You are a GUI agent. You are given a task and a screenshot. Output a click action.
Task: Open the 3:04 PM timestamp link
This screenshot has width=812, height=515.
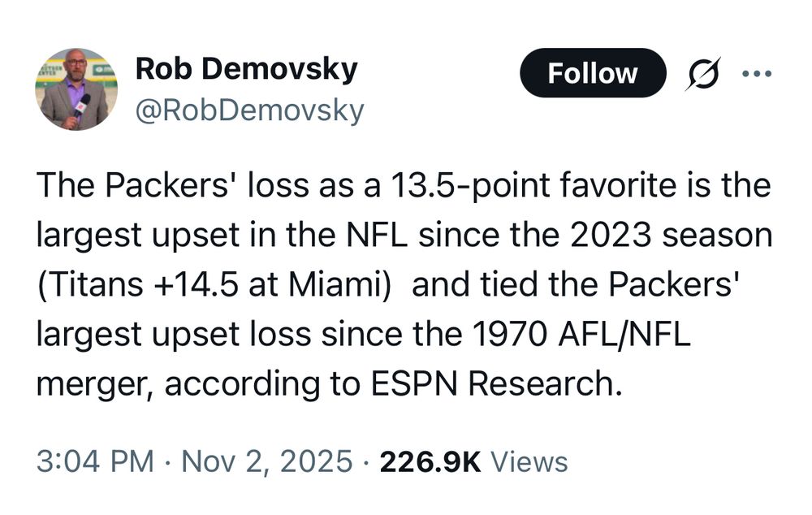coord(95,462)
